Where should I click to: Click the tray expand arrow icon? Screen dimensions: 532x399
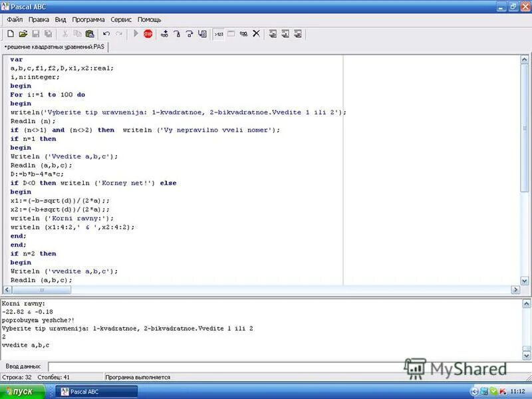coord(475,392)
